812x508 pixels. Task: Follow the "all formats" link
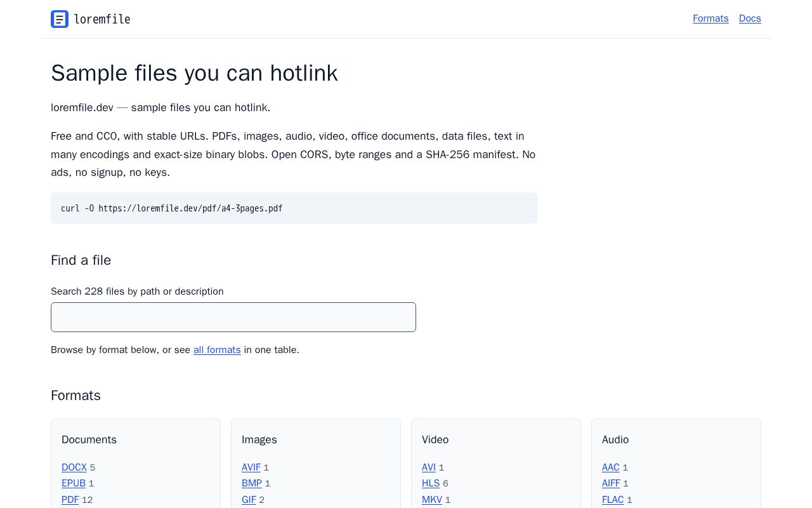coord(217,350)
